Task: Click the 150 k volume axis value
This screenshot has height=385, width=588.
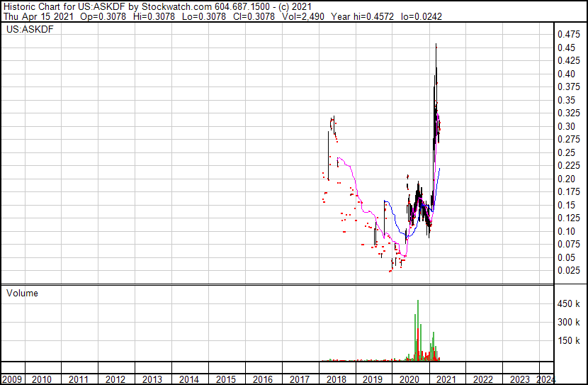Action: [x=569, y=340]
